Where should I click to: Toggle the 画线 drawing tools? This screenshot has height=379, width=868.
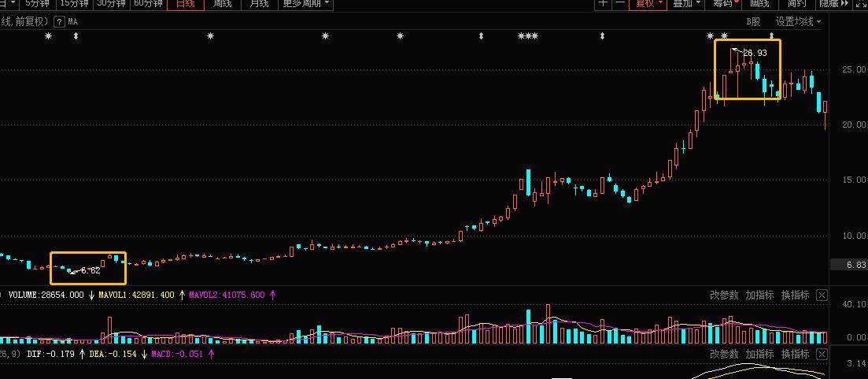[759, 3]
